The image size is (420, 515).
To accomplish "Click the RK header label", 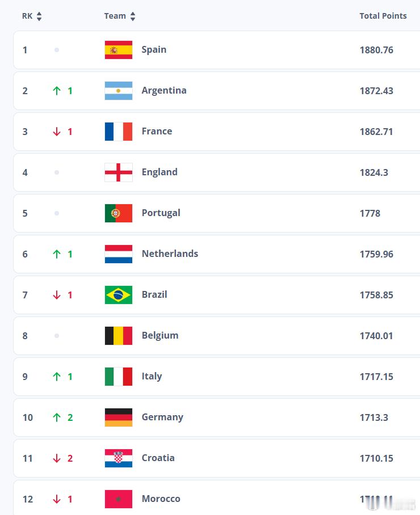I will (27, 16).
